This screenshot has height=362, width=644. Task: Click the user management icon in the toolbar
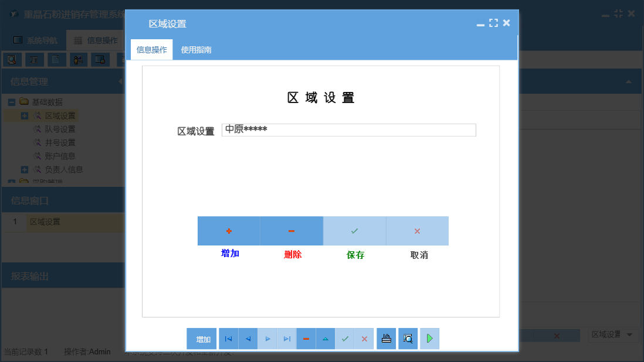[78, 59]
